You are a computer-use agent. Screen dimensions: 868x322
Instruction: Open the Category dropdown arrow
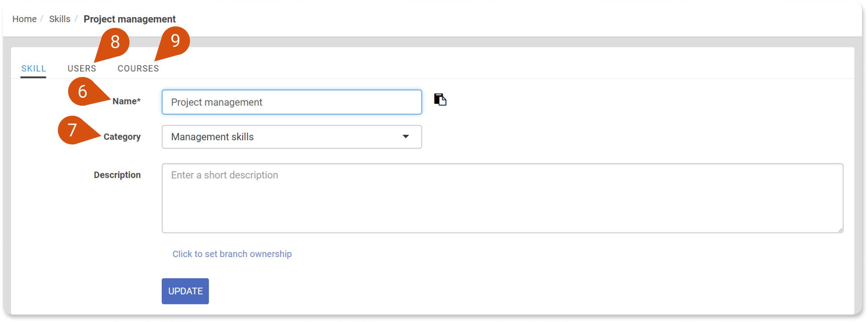click(x=406, y=137)
